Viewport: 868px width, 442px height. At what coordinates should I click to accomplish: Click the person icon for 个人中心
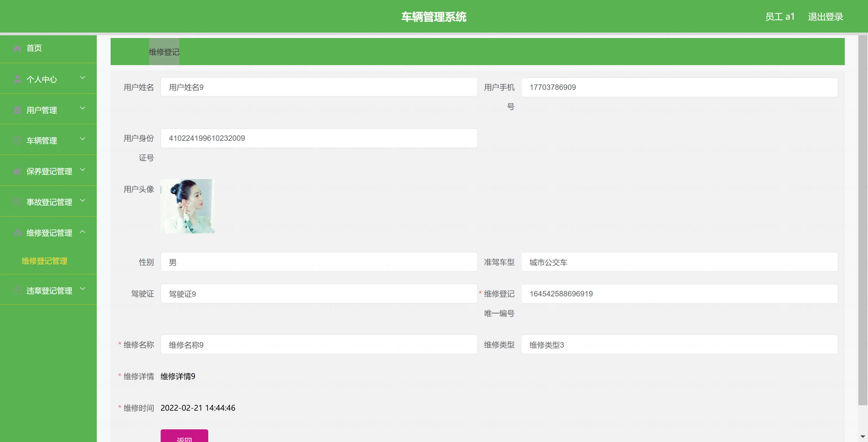17,79
